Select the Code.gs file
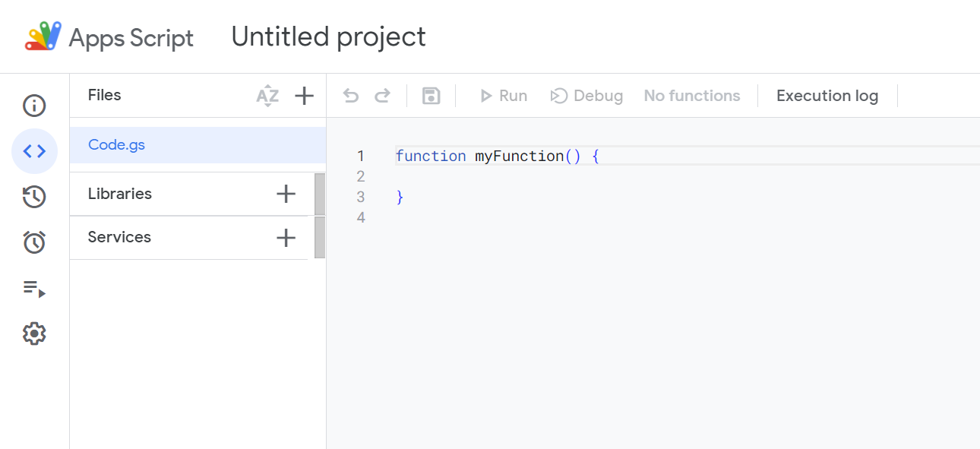The height and width of the screenshot is (449, 980). (x=116, y=144)
